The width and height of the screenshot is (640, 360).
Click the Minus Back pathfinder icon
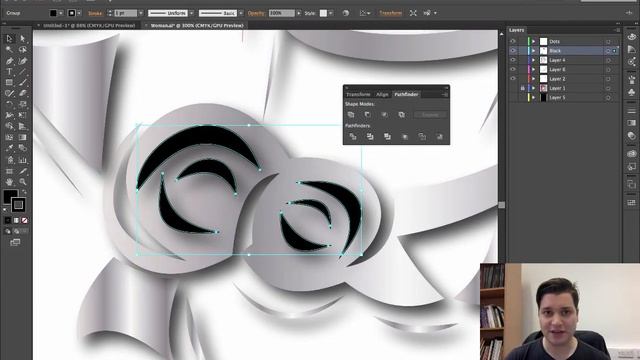pyautogui.click(x=440, y=137)
